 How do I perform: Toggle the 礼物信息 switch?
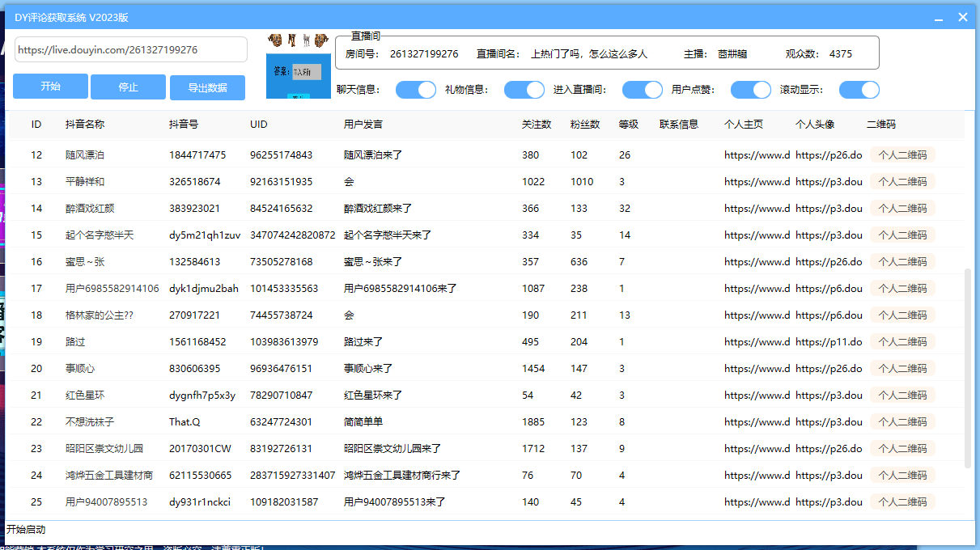(524, 90)
